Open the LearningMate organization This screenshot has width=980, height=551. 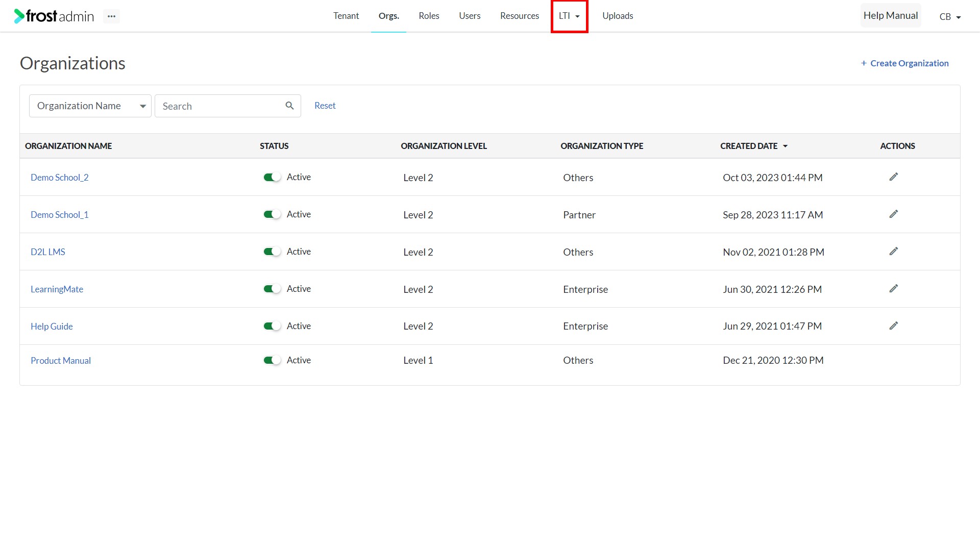(x=57, y=289)
